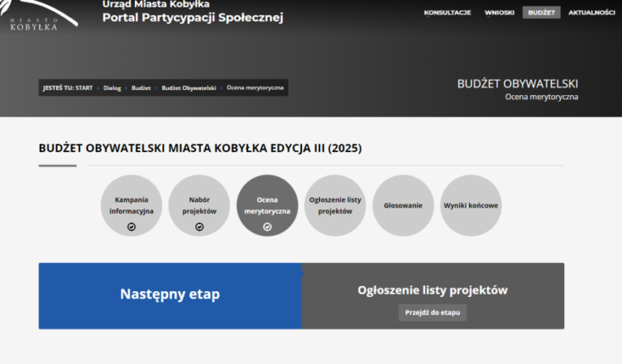Select the Budżet menu item
The image size is (622, 364).
(541, 12)
